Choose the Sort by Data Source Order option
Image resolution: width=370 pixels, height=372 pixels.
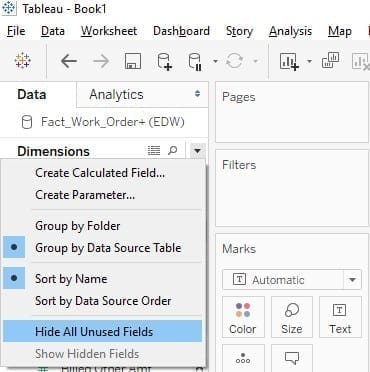[x=103, y=301]
